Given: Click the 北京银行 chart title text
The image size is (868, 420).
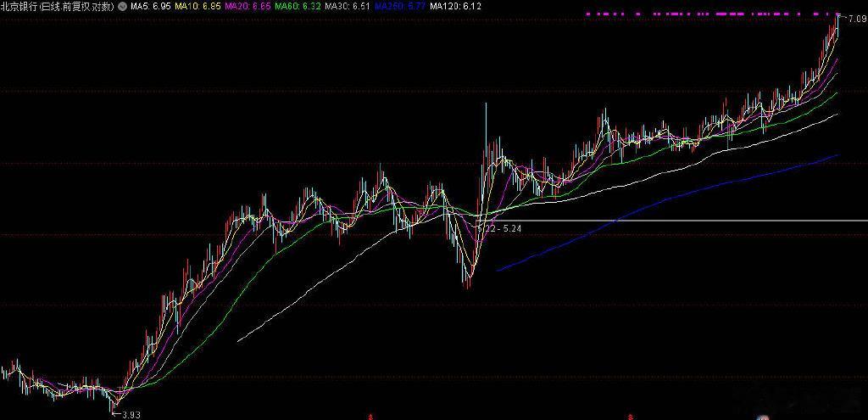Looking at the screenshot, I should 58,7.
